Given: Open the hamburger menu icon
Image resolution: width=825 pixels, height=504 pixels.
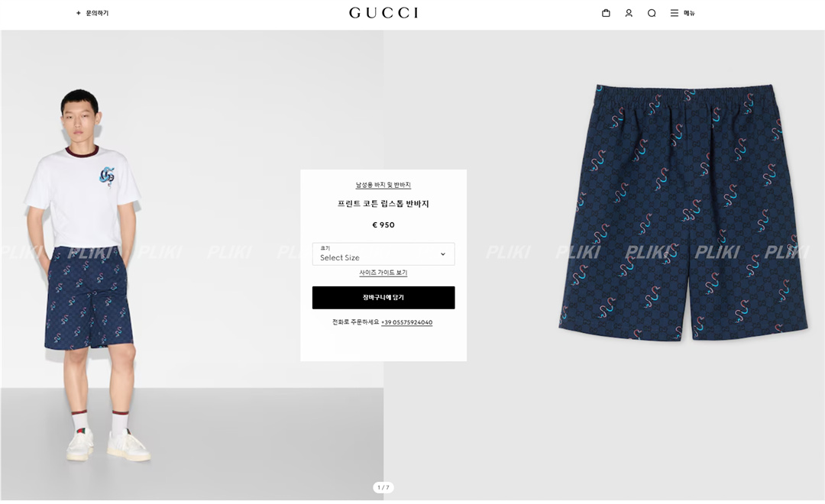Looking at the screenshot, I should pyautogui.click(x=674, y=13).
